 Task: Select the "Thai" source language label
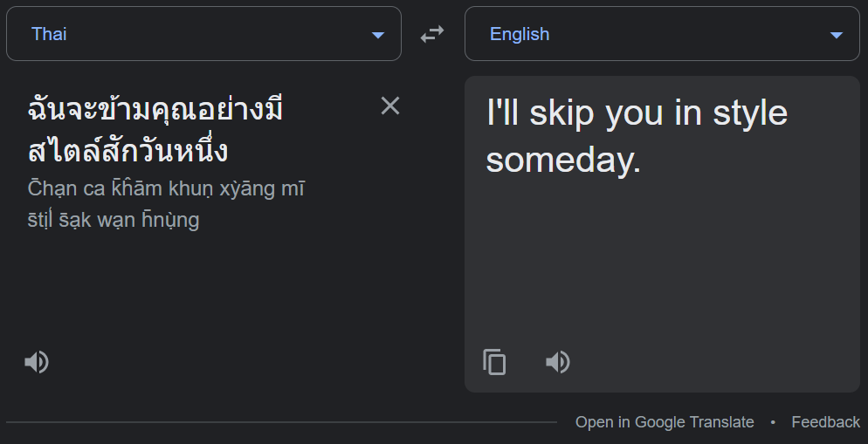pos(50,34)
